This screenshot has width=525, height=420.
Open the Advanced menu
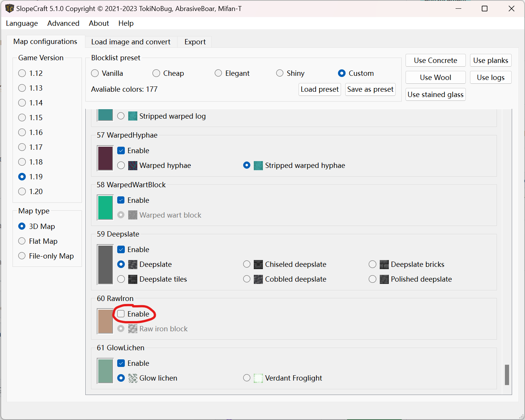click(63, 23)
